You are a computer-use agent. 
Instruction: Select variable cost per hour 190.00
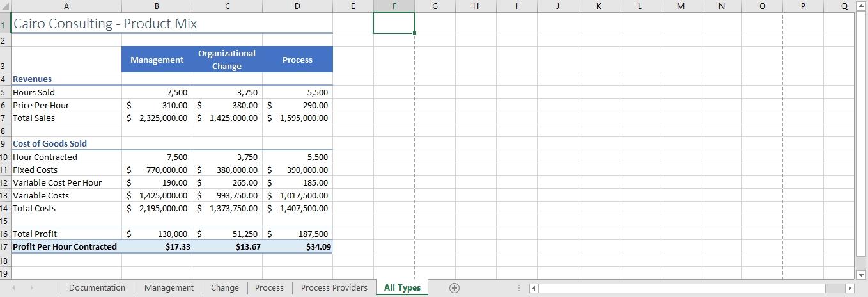[157, 182]
